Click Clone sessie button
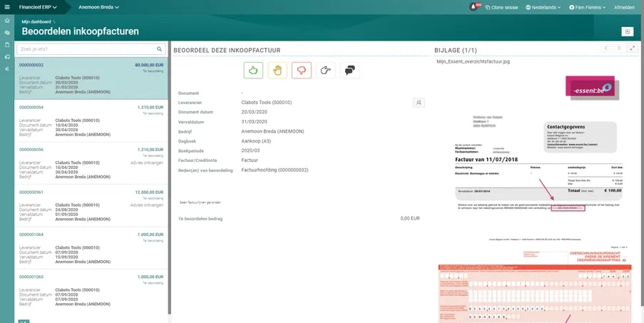 501,7
